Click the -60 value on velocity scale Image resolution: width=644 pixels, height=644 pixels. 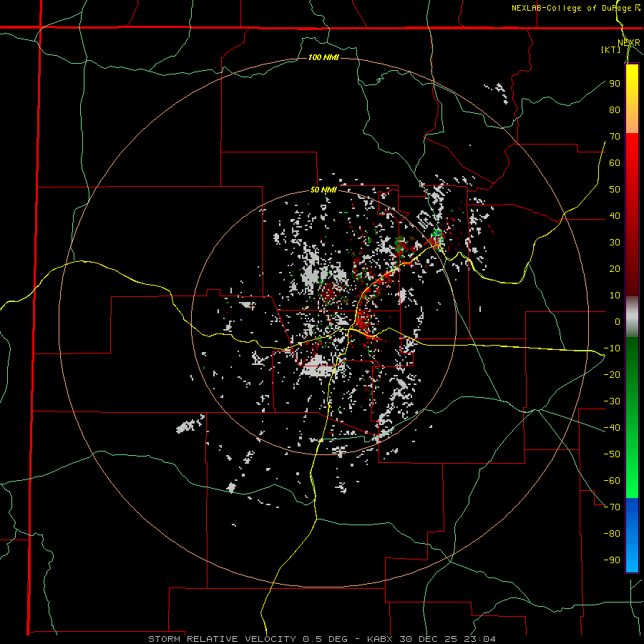pyautogui.click(x=612, y=481)
